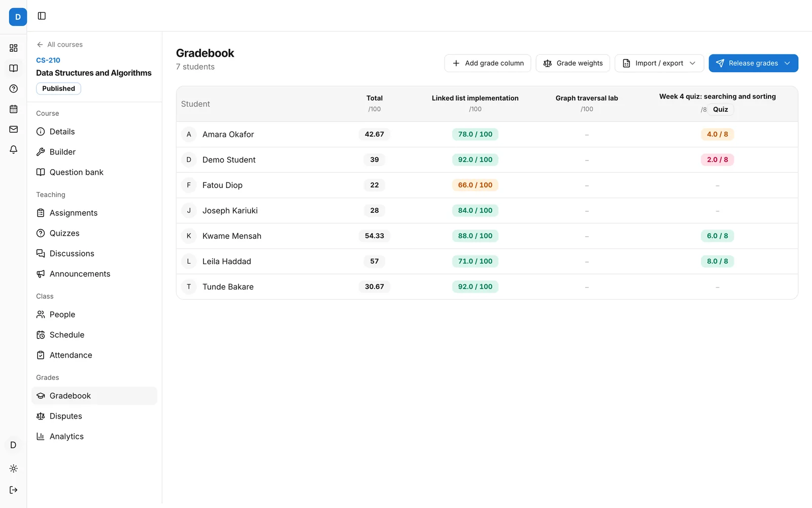The width and height of the screenshot is (812, 508).
Task: Open Grade weights settings
Action: [x=573, y=63]
